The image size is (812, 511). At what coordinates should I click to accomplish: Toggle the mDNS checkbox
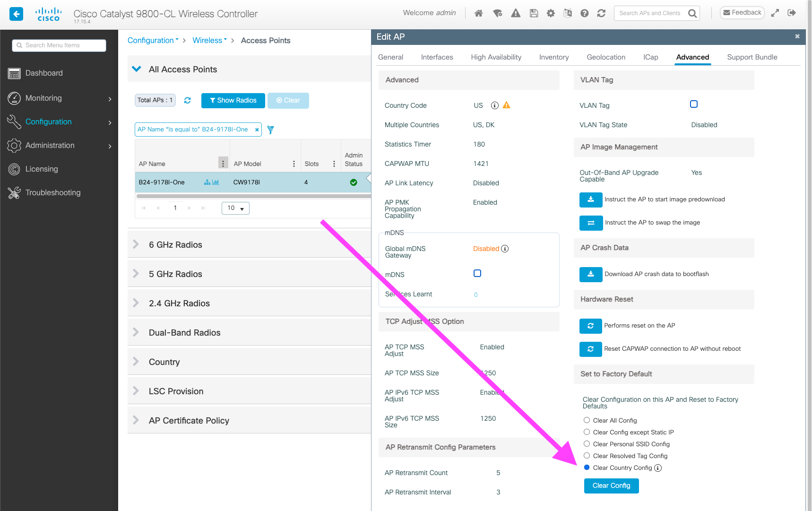click(477, 273)
